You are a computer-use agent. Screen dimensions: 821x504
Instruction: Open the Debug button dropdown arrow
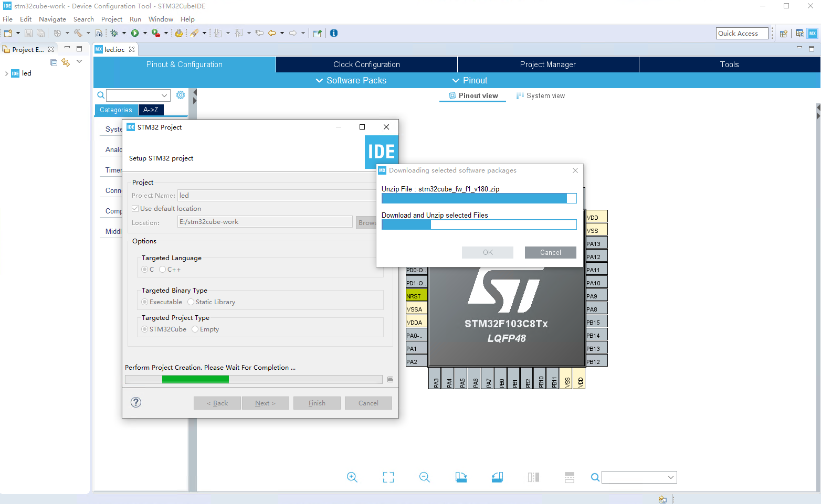point(124,33)
